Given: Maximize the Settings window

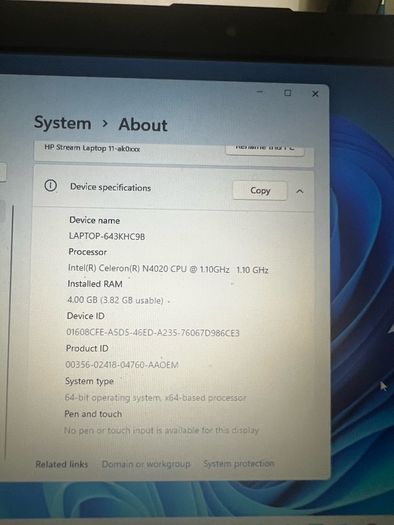Looking at the screenshot, I should tap(288, 93).
